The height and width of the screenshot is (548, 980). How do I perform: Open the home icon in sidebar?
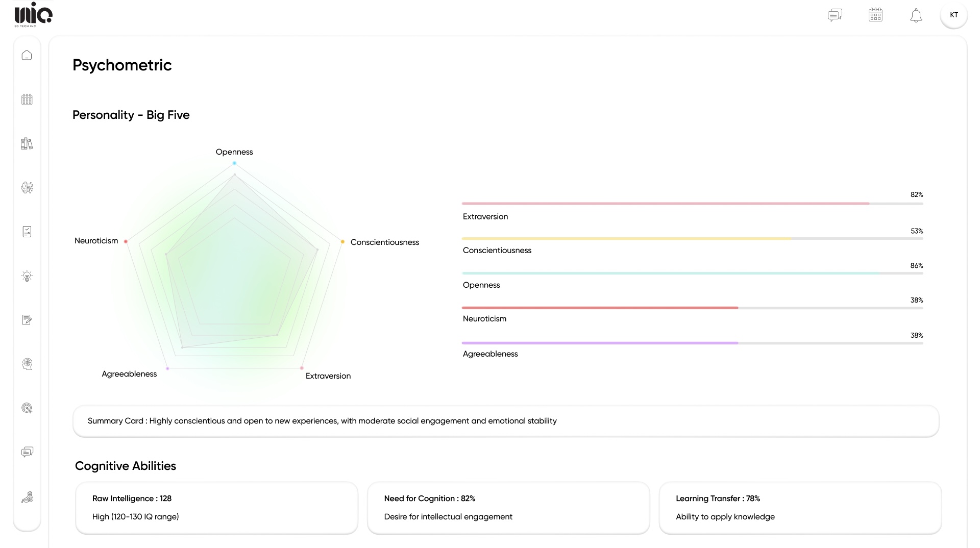pos(27,55)
